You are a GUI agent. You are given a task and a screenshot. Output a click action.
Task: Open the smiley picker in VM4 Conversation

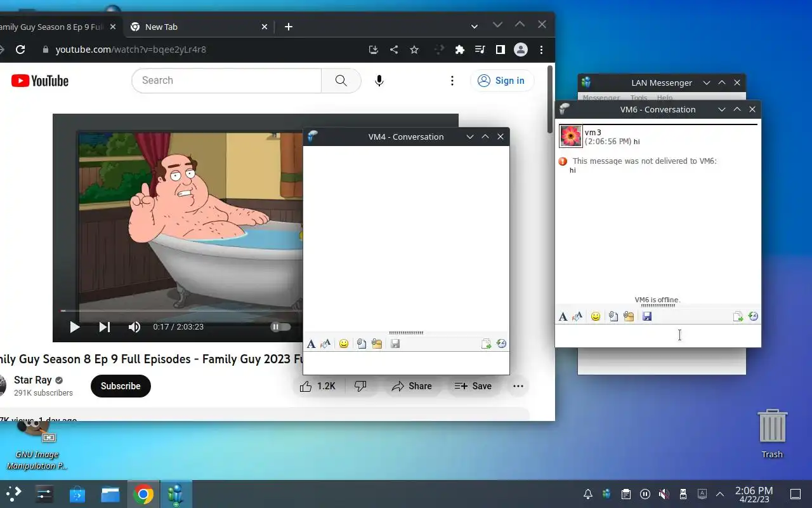(x=344, y=344)
